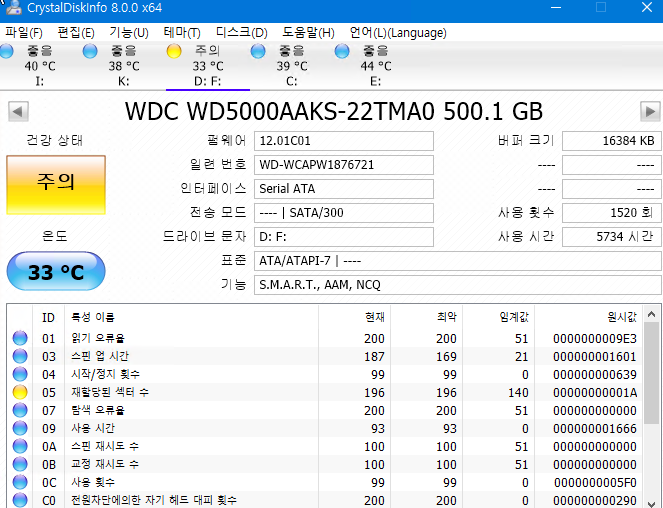Viewport: 663px width, 508px height.
Task: Open the 기능(U) menu
Action: (129, 33)
